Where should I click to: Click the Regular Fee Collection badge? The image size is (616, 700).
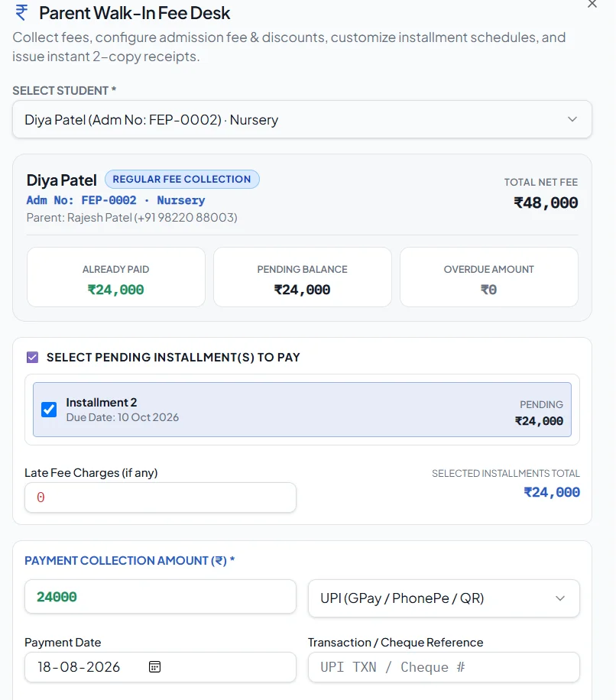[x=182, y=179]
